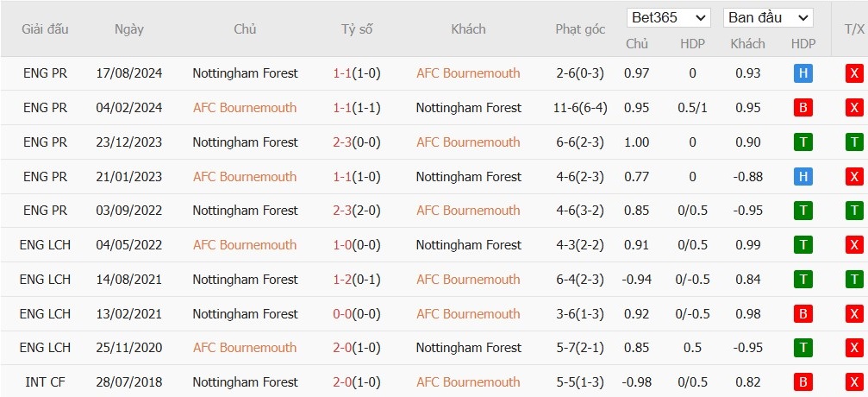Click the blue H badge for 21/01/2023 match

click(803, 177)
